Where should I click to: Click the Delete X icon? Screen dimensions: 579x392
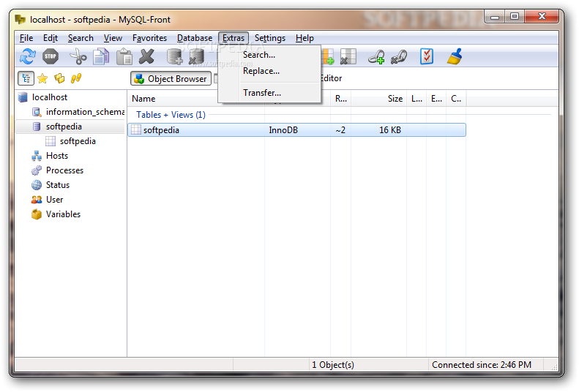pyautogui.click(x=146, y=57)
